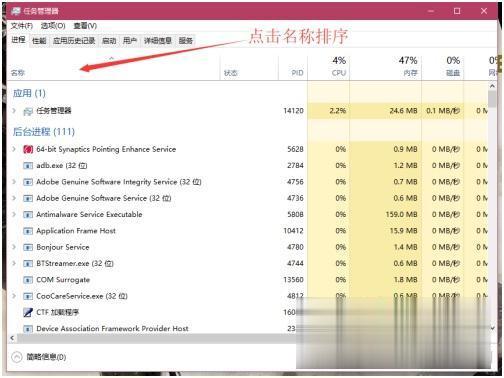Screen dimensions: 504x378
Task: Click the vertical scrollbar thumb
Action: point(492,99)
